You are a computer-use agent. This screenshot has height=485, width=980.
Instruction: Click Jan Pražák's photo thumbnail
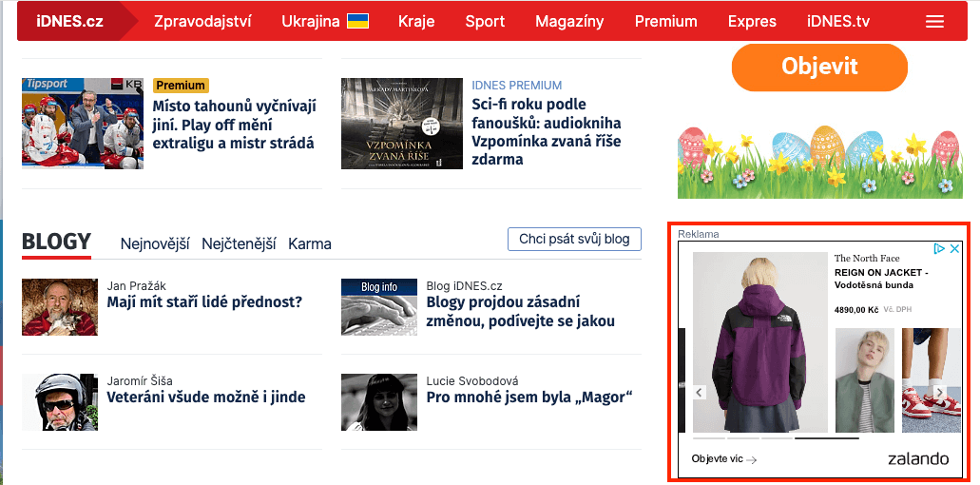click(60, 307)
